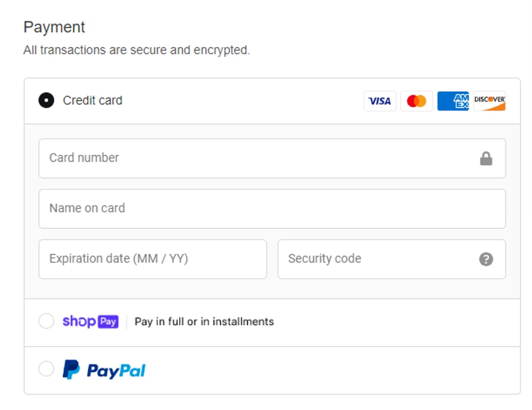Click the Visa card logo
Viewport: 532px width, 410px height.
tap(380, 101)
